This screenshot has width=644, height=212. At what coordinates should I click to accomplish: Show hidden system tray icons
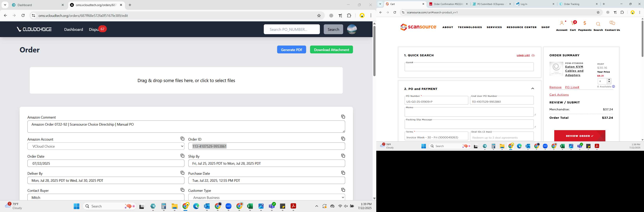coord(317,206)
